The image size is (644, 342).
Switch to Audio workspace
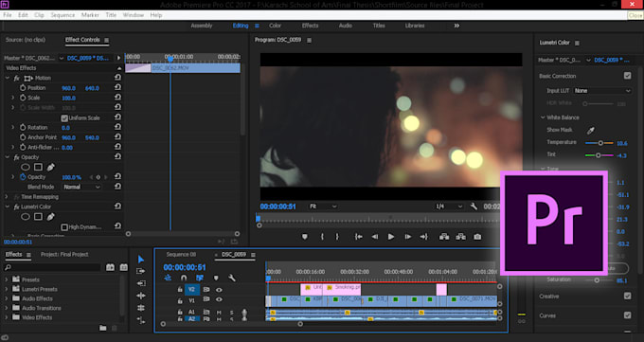coord(346,26)
